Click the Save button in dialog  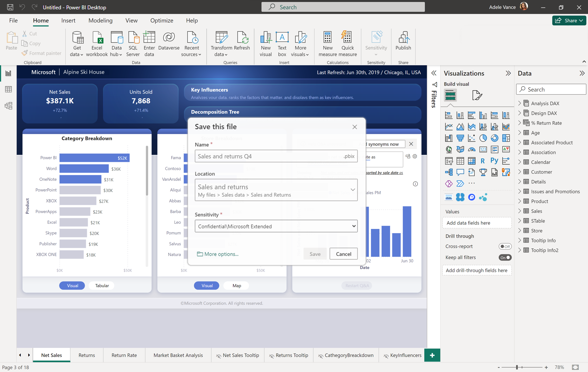point(315,254)
